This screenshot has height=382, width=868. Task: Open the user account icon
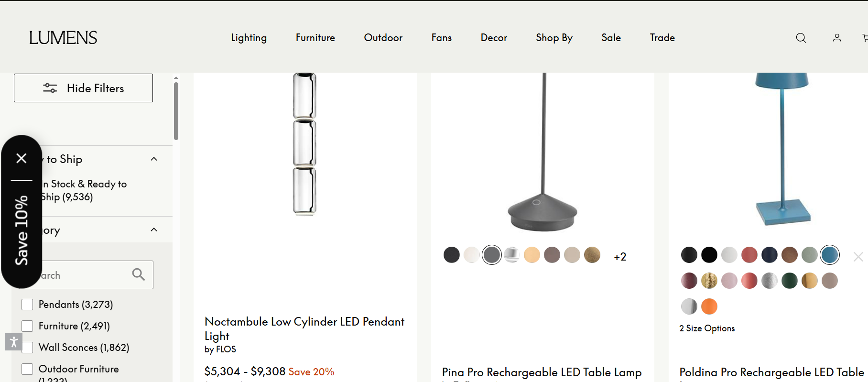click(x=837, y=38)
